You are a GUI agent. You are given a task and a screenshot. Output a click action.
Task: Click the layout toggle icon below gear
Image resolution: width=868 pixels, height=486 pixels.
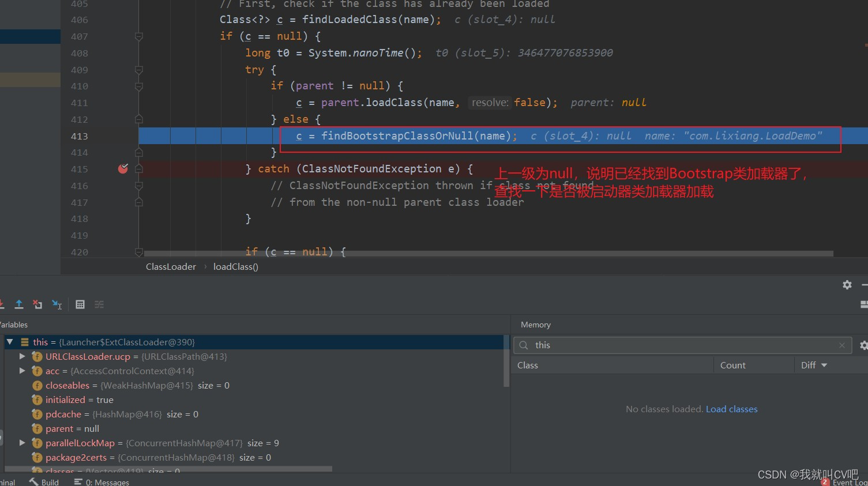(x=863, y=304)
